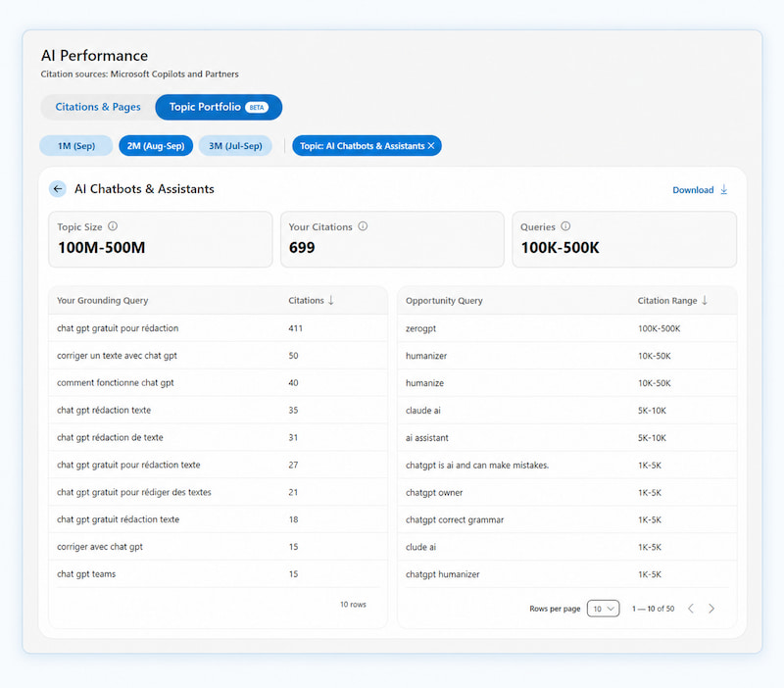Switch to Citations & Pages tab
Viewport: 784px width, 688px height.
click(x=98, y=107)
